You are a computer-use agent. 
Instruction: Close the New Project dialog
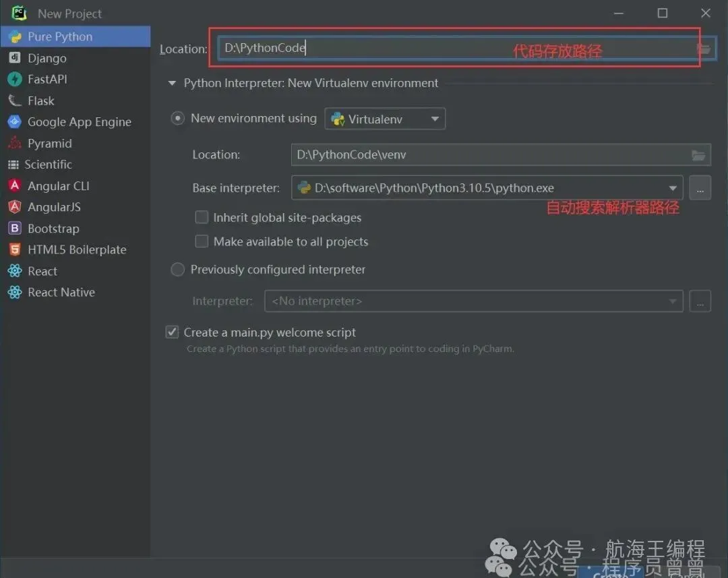706,13
